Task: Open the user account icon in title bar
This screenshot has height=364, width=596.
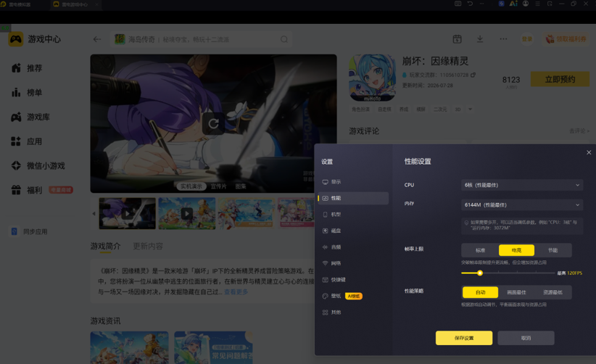Action: click(525, 4)
